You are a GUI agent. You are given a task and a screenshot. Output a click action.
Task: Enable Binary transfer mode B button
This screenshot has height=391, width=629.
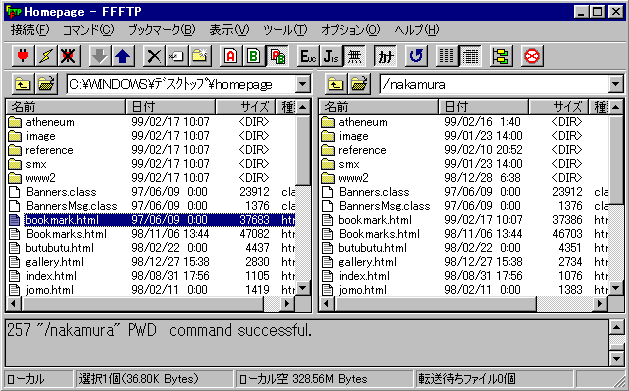click(253, 56)
